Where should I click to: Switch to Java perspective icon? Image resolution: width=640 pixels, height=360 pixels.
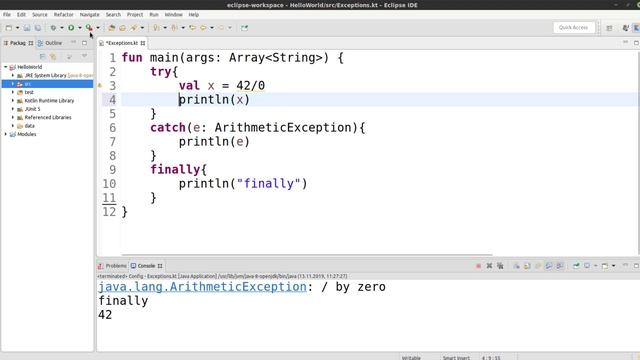point(626,28)
